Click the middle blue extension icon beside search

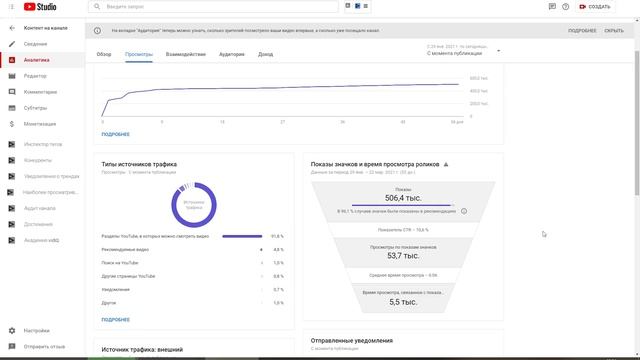(x=357, y=6)
